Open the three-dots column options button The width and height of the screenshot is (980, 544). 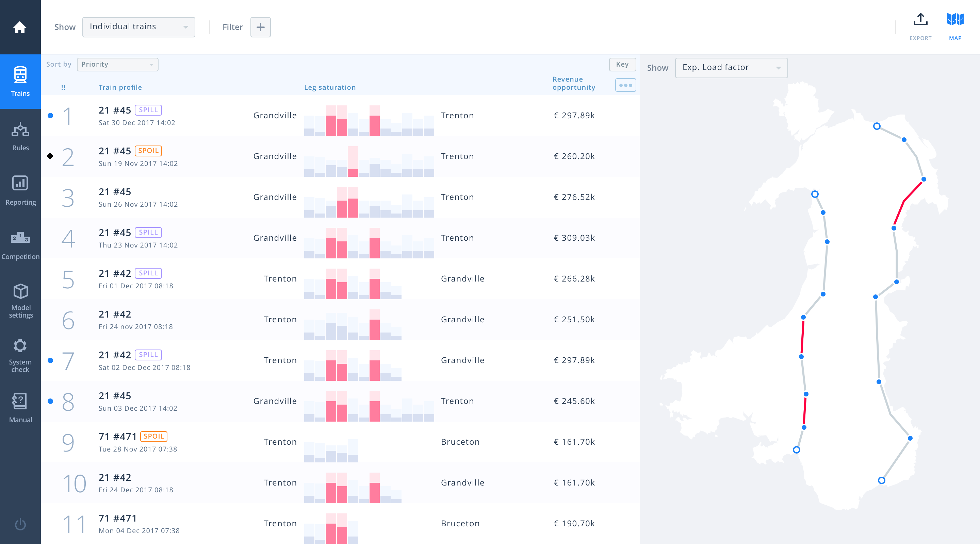(x=625, y=85)
